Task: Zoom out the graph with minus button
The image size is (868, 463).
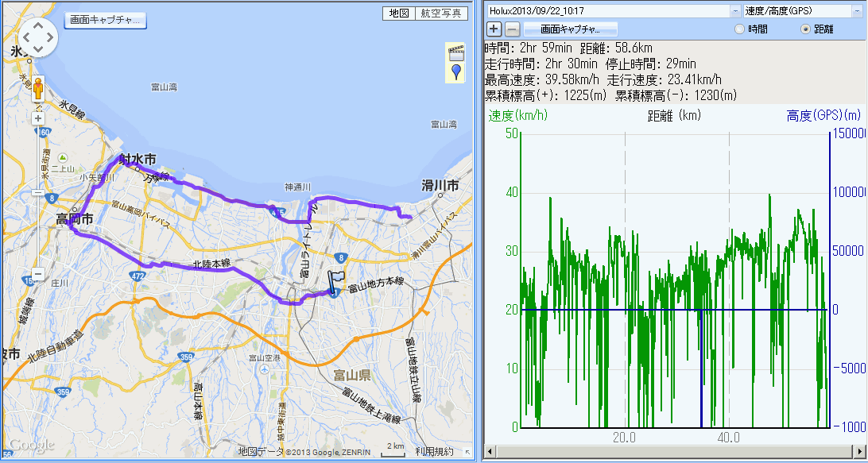Action: click(x=513, y=29)
